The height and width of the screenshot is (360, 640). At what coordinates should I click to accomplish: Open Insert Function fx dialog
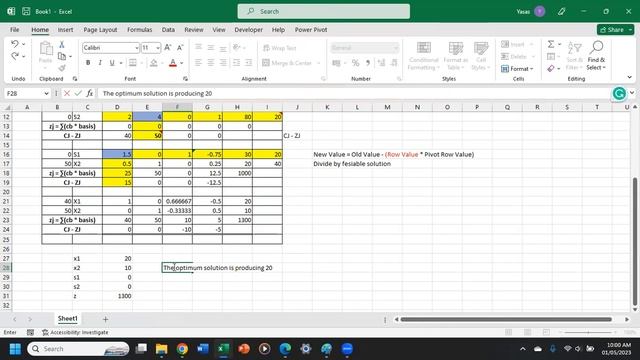(89, 93)
